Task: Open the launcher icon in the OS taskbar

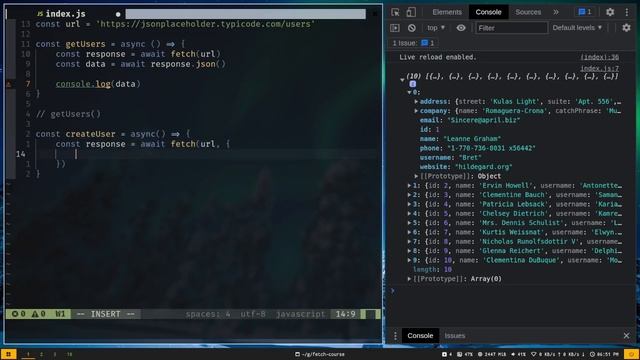Action: [x=8, y=354]
